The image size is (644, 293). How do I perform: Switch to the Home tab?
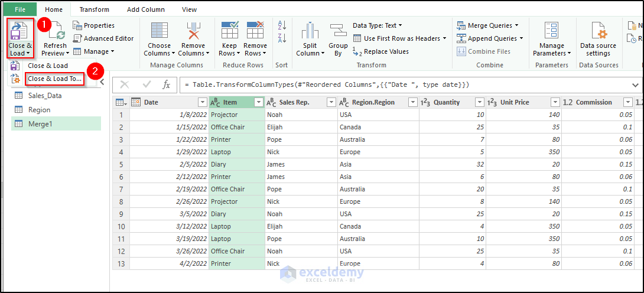click(54, 9)
